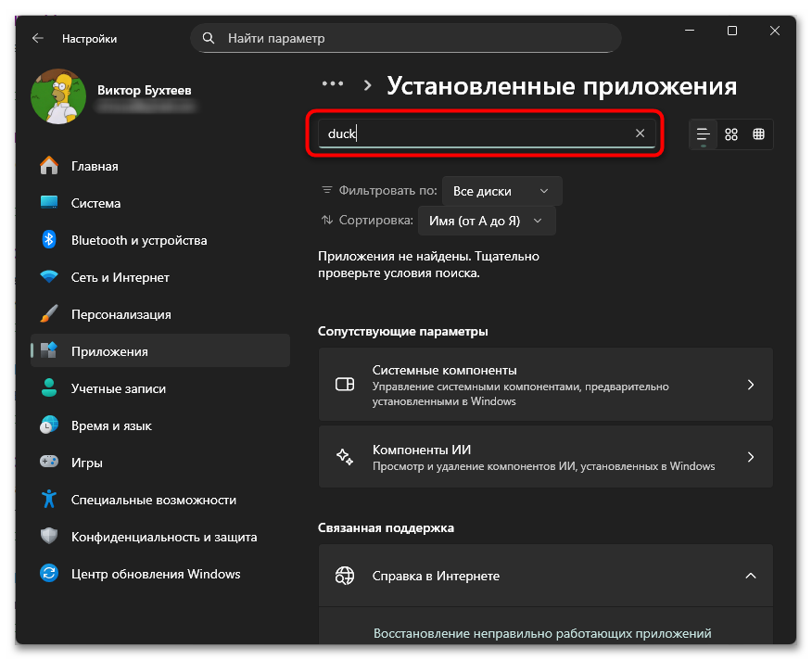This screenshot has width=812, height=660.
Task: Select Центр обновления Windows in sidebar
Action: click(48, 574)
